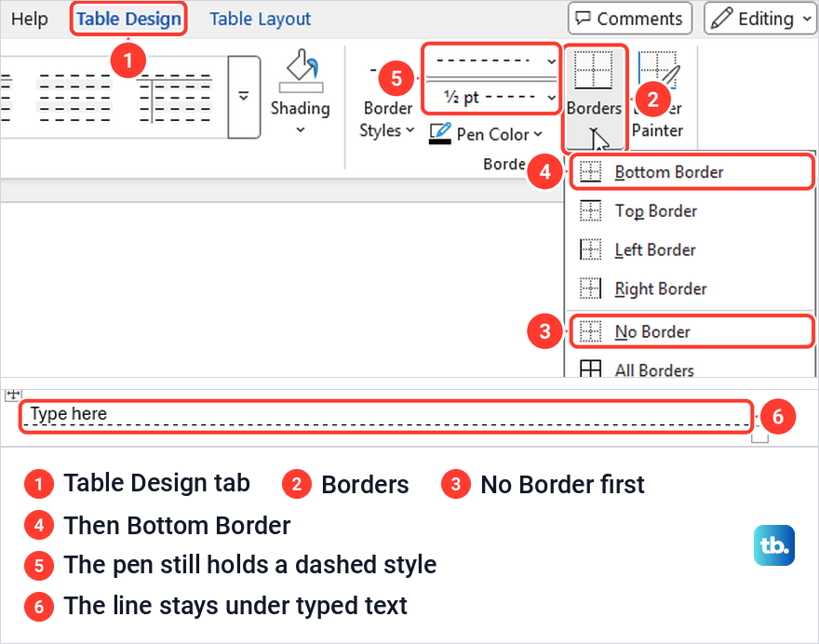Click the All Borders menu icon

[591, 369]
